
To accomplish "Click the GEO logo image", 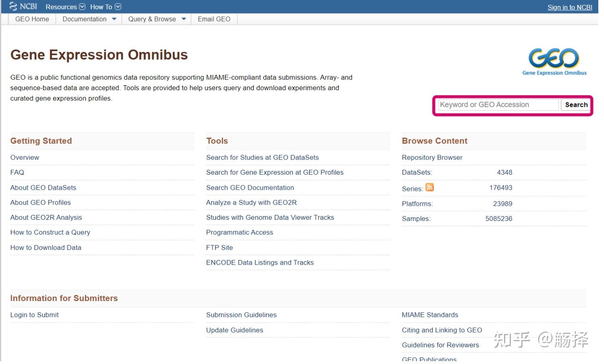I will click(554, 62).
